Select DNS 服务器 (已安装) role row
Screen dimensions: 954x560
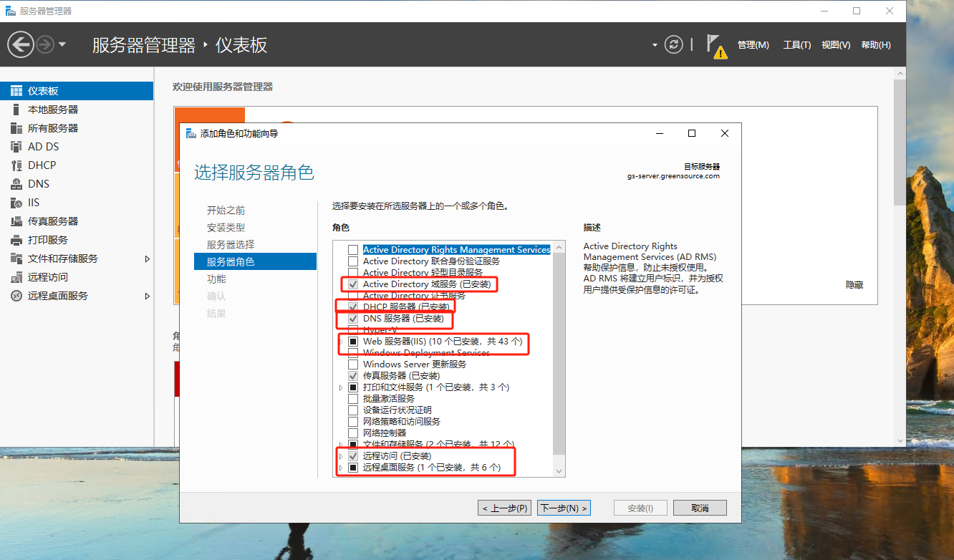click(403, 319)
